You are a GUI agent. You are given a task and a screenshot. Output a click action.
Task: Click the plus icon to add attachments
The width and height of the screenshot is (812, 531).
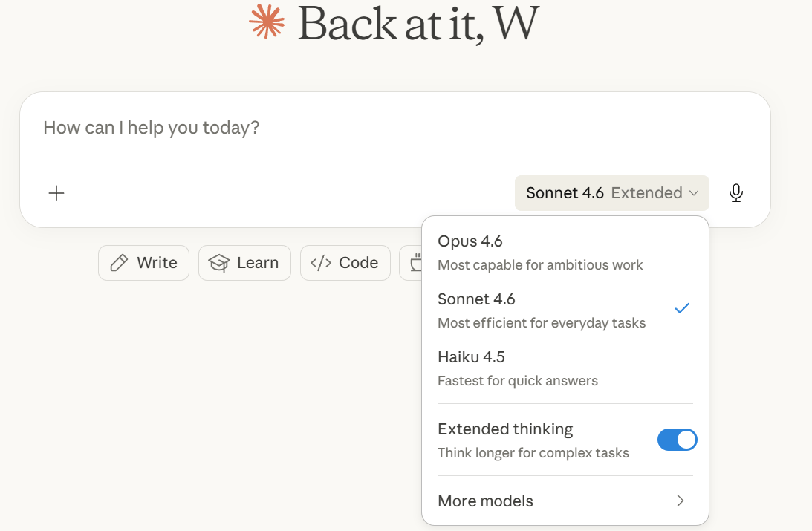click(56, 193)
